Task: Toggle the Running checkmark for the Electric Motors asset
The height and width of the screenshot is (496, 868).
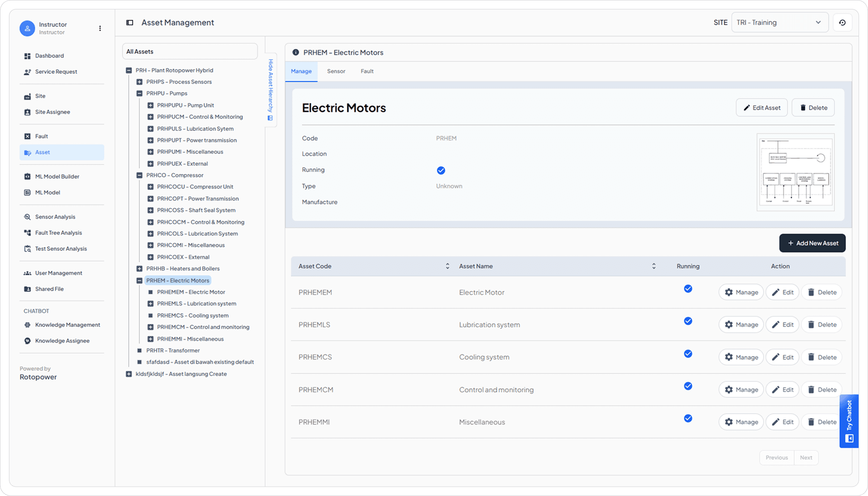Action: point(441,170)
